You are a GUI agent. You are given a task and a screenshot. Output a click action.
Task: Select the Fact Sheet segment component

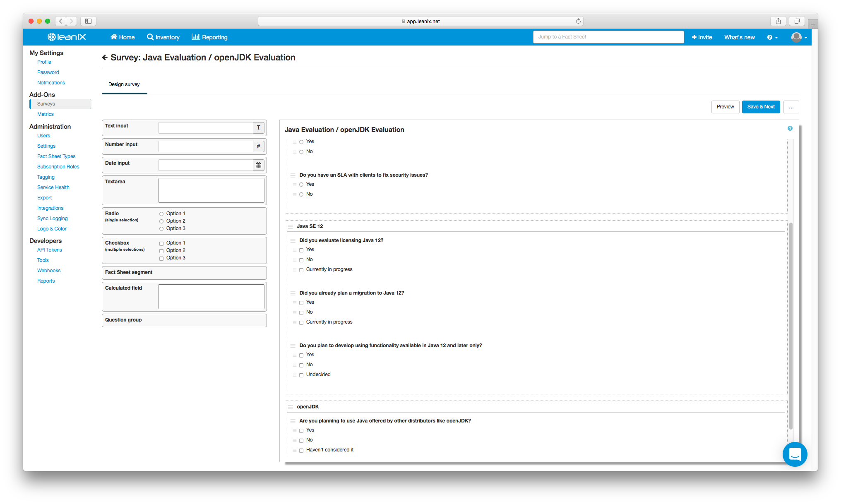tap(184, 272)
